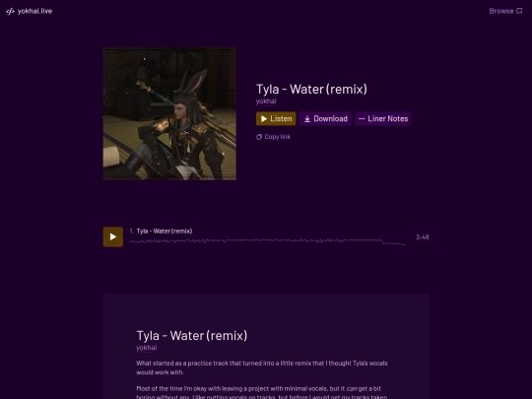532x399 pixels.
Task: Play track 1 with the square play button
Action: (x=113, y=236)
